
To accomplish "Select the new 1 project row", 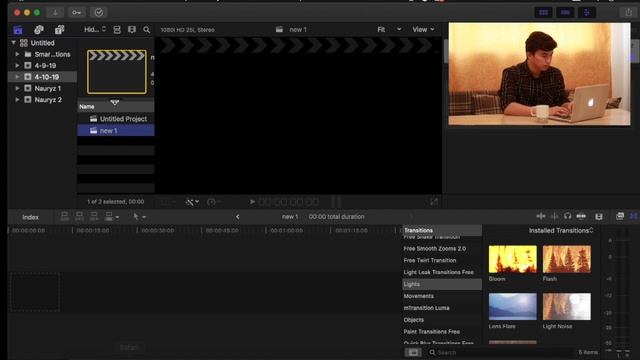I will (x=116, y=131).
